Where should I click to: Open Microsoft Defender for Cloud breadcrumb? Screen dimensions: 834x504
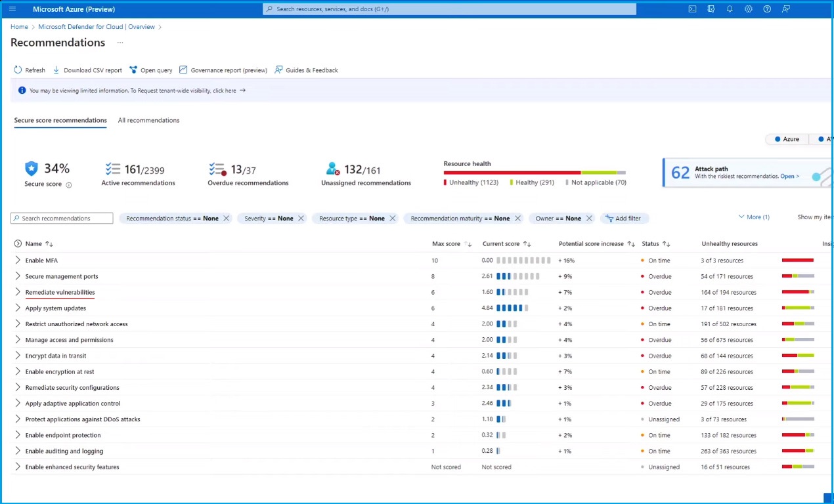point(97,27)
